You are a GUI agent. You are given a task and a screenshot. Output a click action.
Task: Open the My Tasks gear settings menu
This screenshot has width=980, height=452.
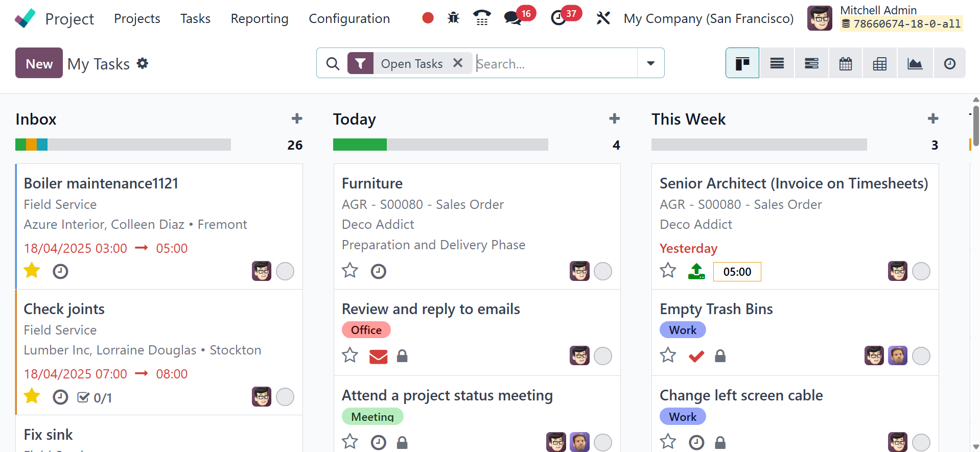(143, 63)
